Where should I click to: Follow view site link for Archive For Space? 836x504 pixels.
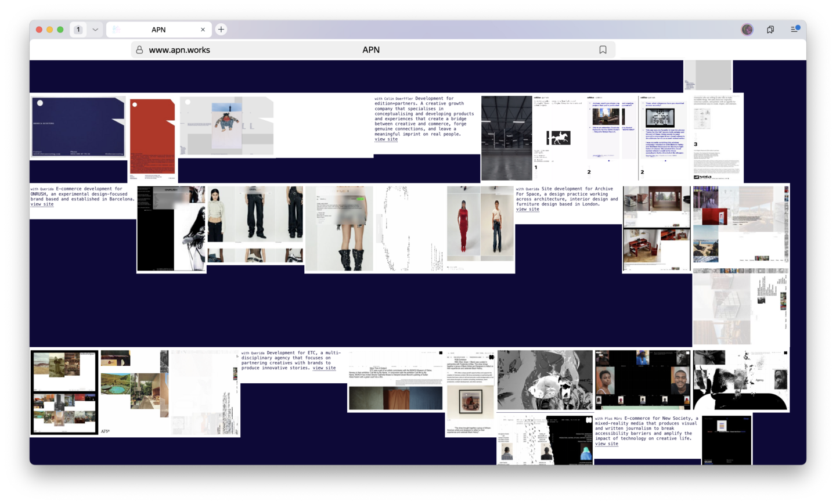click(527, 209)
